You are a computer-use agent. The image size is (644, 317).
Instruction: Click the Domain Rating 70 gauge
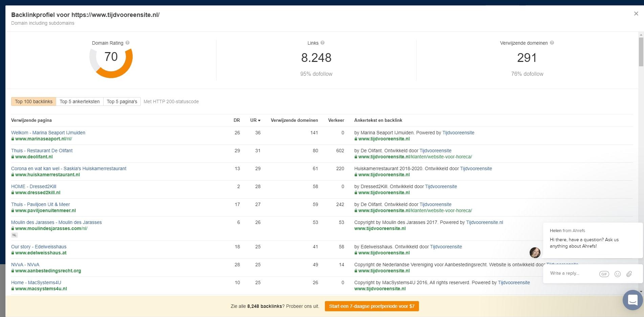click(111, 63)
